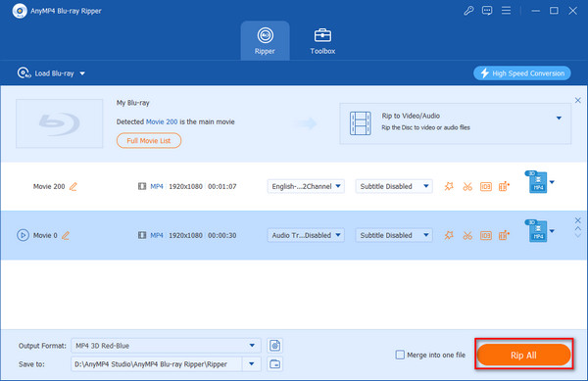Toggle the Merge into one file checkbox

[400, 355]
